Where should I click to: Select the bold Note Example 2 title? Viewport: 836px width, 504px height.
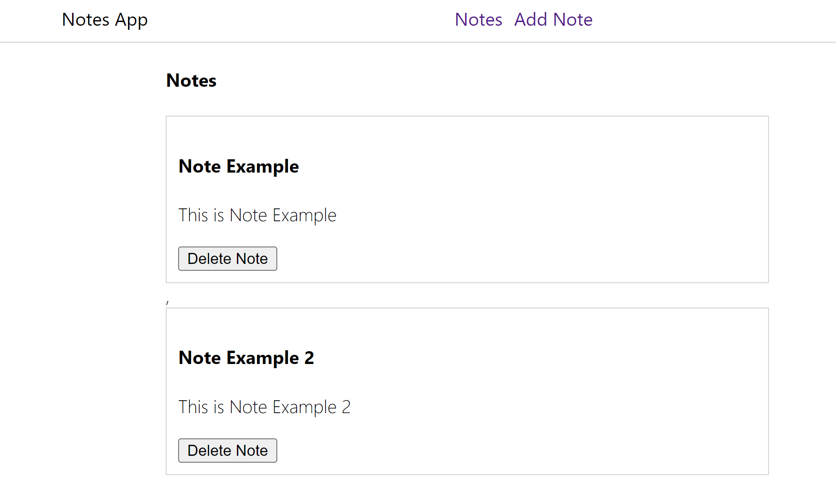[x=246, y=358]
